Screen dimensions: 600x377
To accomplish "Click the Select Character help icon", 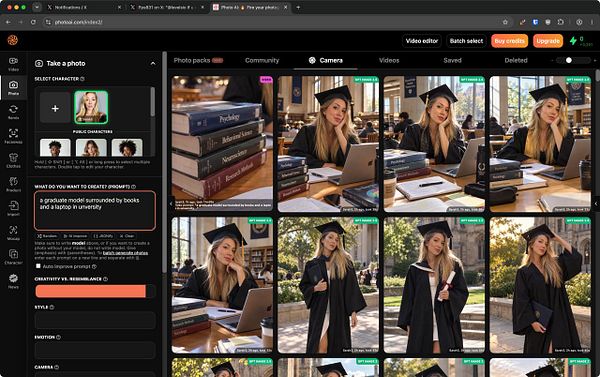I will [x=82, y=79].
